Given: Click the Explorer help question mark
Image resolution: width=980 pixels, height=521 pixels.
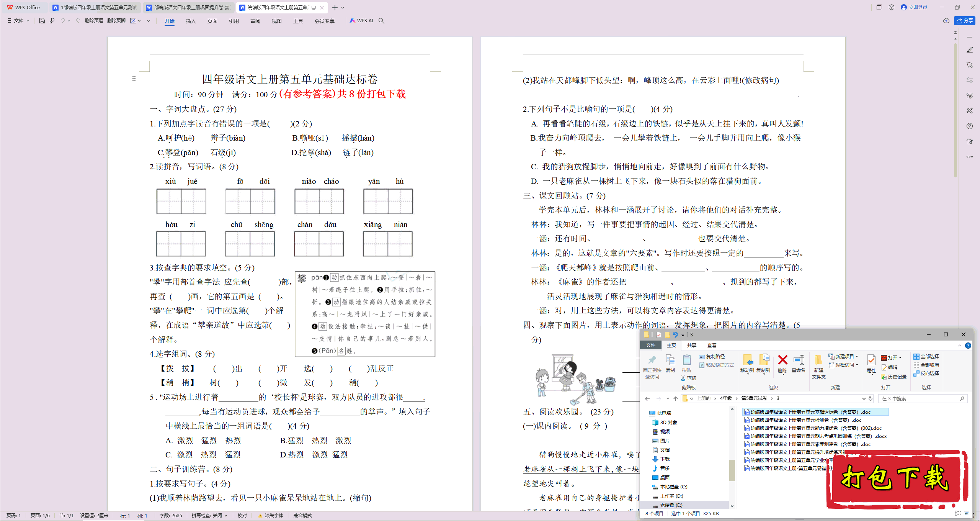Looking at the screenshot, I should tap(968, 346).
